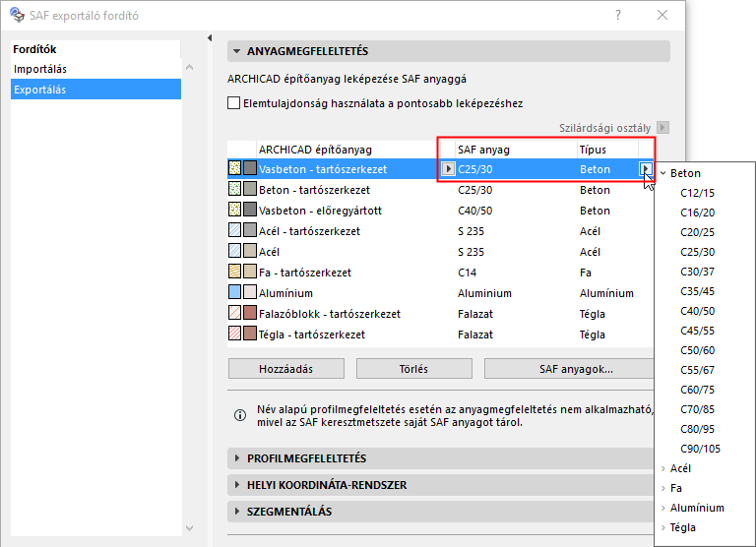Click hatch fill icon of Beton - tartószerkezet

[x=235, y=189]
